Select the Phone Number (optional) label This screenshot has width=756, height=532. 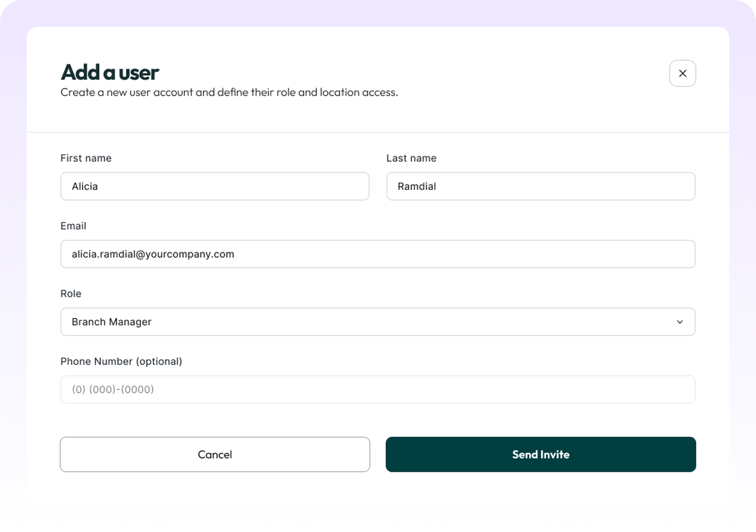121,361
